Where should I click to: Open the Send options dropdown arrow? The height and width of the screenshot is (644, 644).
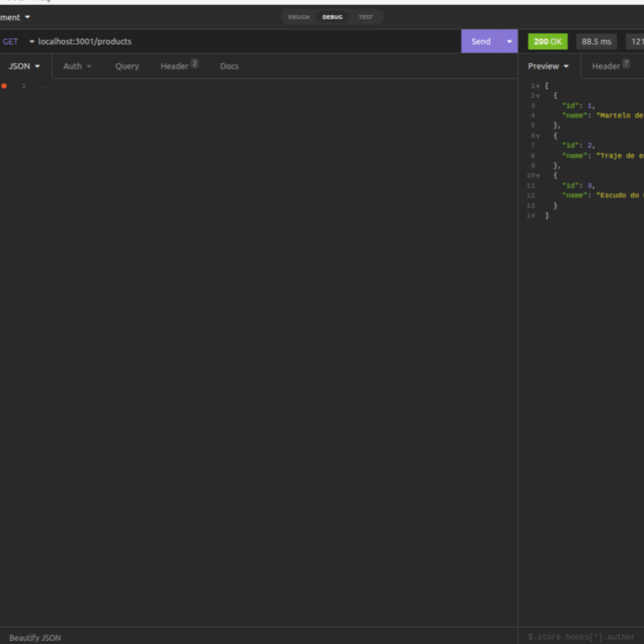coord(509,41)
